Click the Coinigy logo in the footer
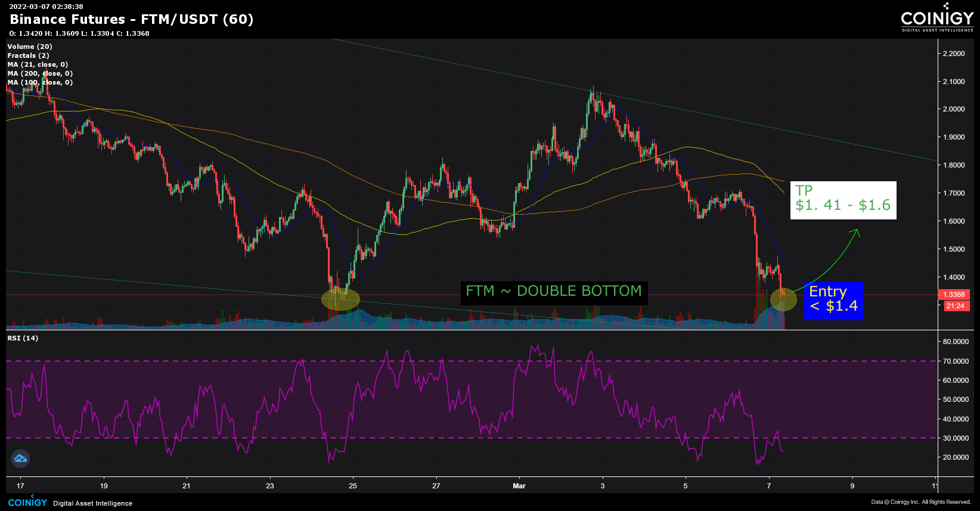This screenshot has width=980, height=511. point(27,502)
